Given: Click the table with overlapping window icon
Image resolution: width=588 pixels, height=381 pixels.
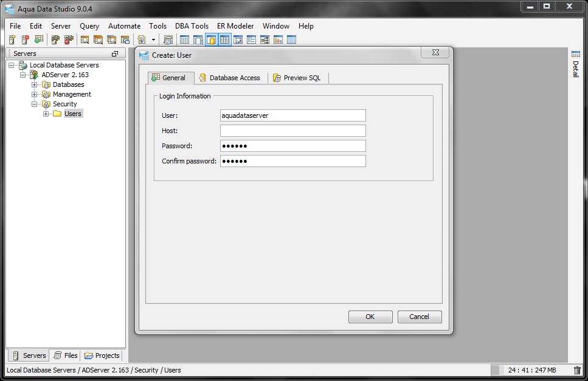Looking at the screenshot, I should [x=125, y=39].
